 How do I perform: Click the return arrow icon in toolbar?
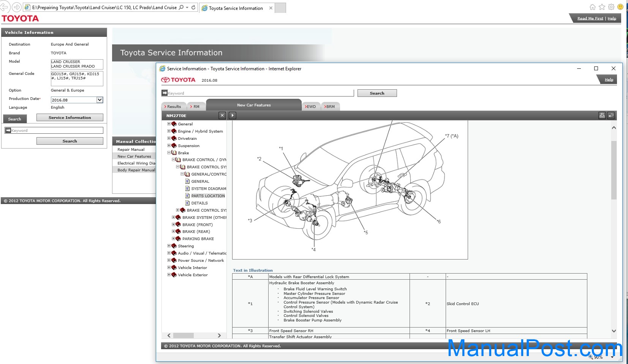tap(611, 116)
